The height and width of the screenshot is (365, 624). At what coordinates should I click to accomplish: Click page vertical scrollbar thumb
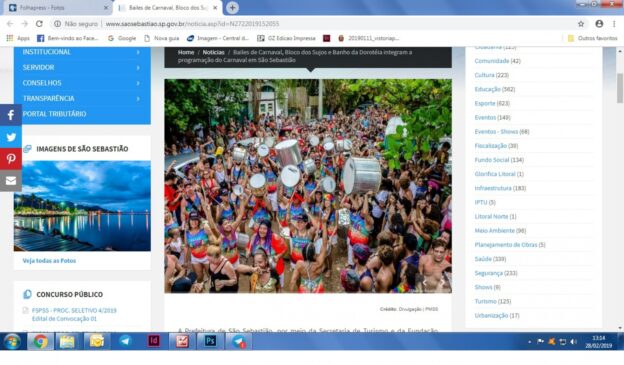(620, 88)
